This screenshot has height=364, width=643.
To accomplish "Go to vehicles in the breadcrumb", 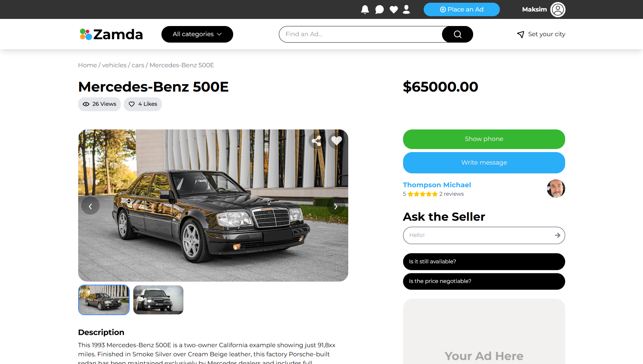I will point(114,65).
